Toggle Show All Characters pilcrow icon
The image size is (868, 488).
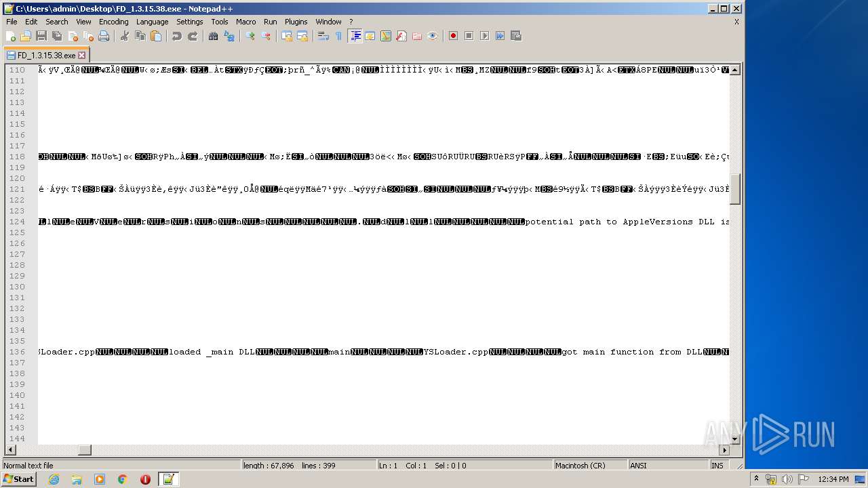tap(339, 36)
